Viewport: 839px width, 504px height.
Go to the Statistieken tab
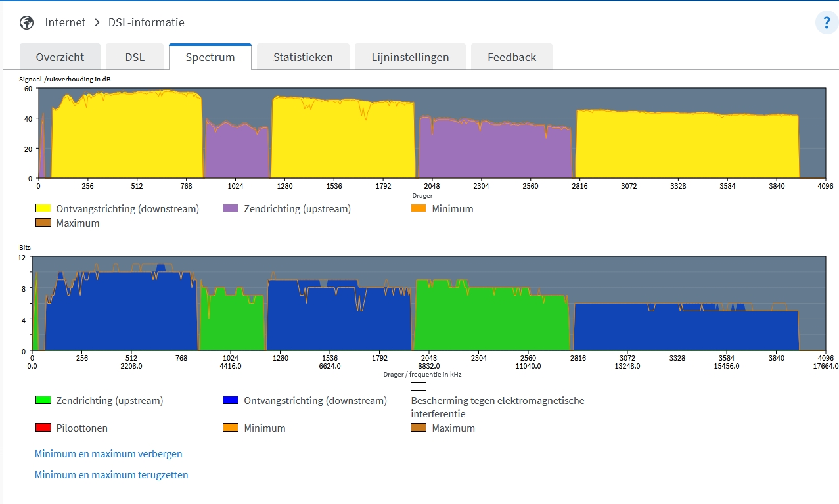[303, 57]
